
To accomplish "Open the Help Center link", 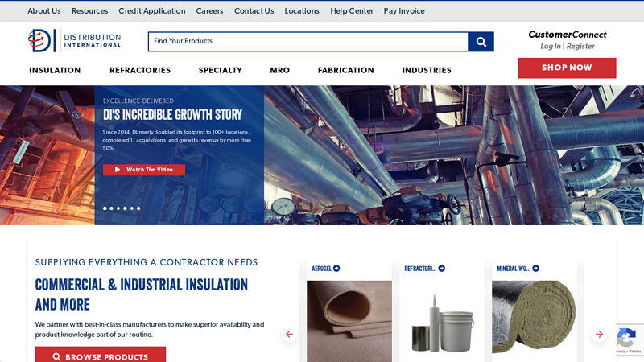I will pos(352,11).
